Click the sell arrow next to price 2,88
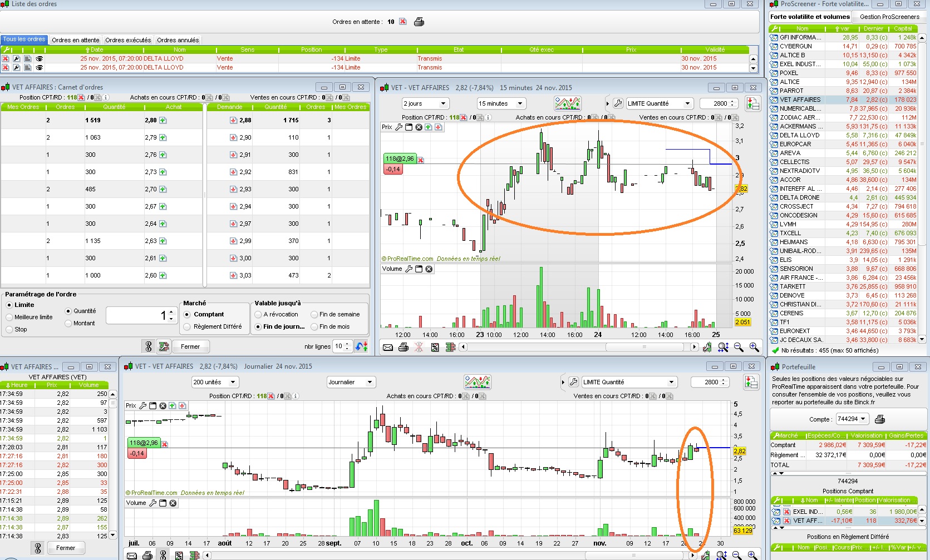 234,120
